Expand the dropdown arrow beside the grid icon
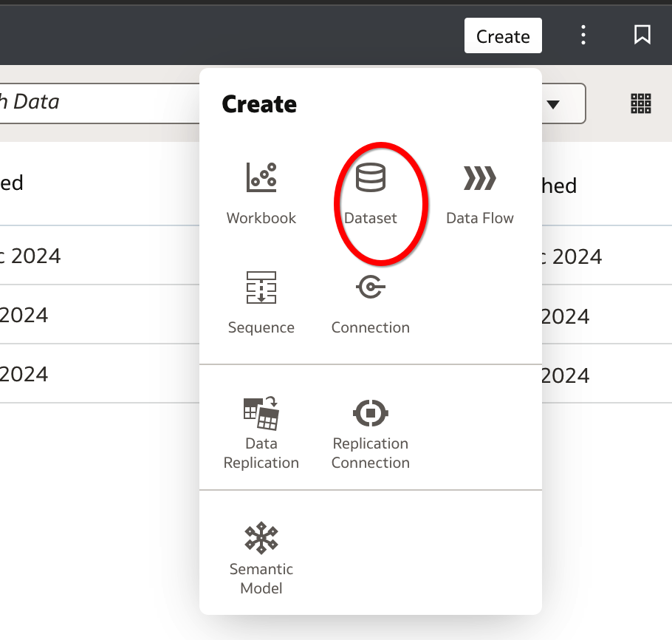Image resolution: width=672 pixels, height=640 pixels. pos(553,104)
